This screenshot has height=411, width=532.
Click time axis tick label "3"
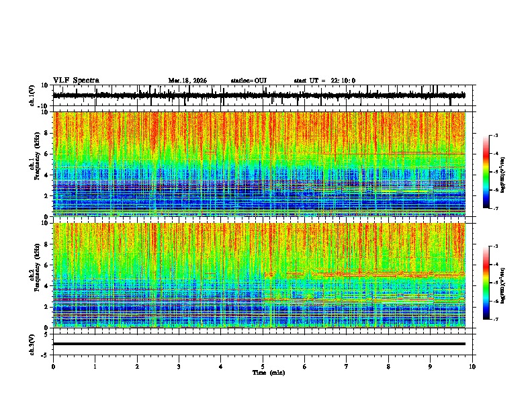pyautogui.click(x=179, y=367)
